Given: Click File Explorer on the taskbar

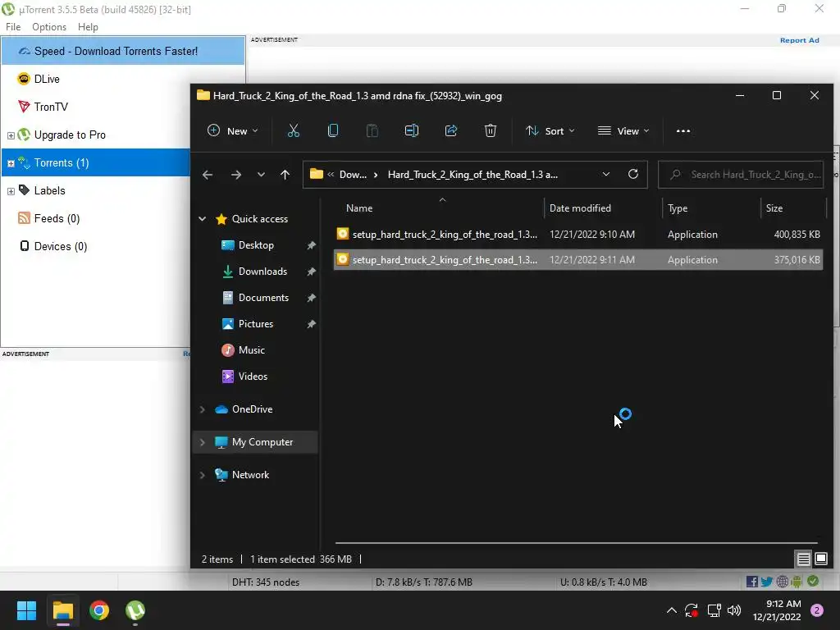Looking at the screenshot, I should 62,610.
